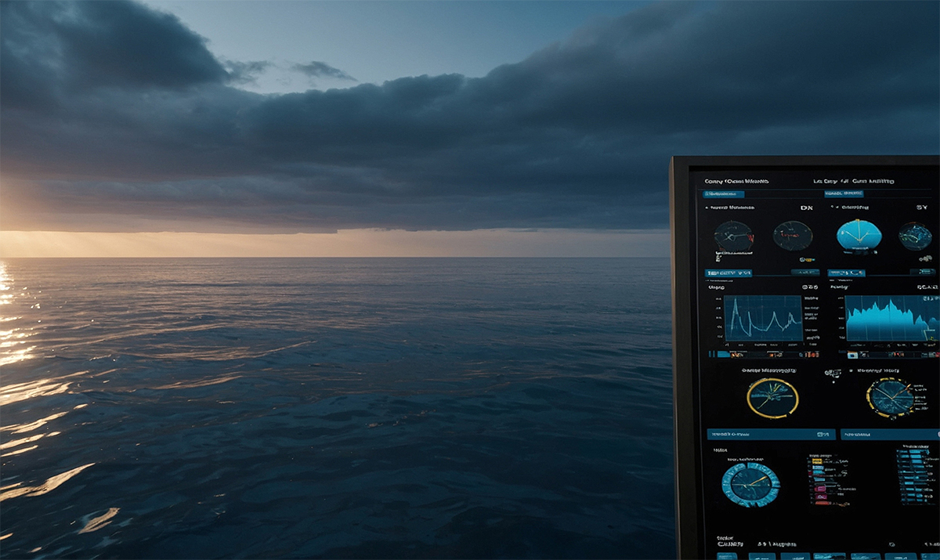Viewport: 940px width, 560px height.
Task: Select the blue header tab above the area chart
Action: pyautogui.click(x=846, y=273)
